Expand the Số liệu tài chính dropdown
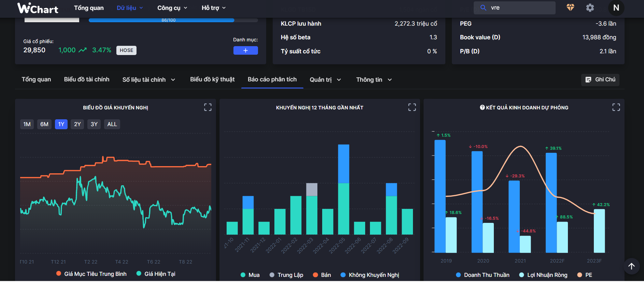 click(148, 80)
